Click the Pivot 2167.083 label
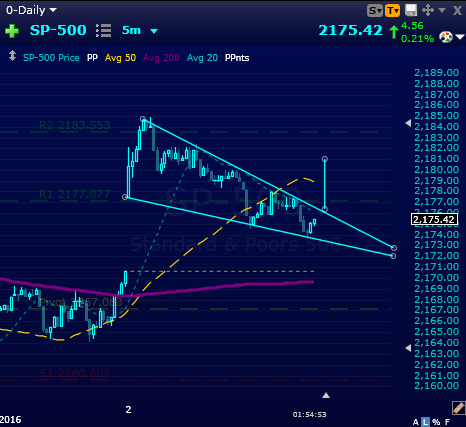The width and height of the screenshot is (466, 427). tap(81, 302)
